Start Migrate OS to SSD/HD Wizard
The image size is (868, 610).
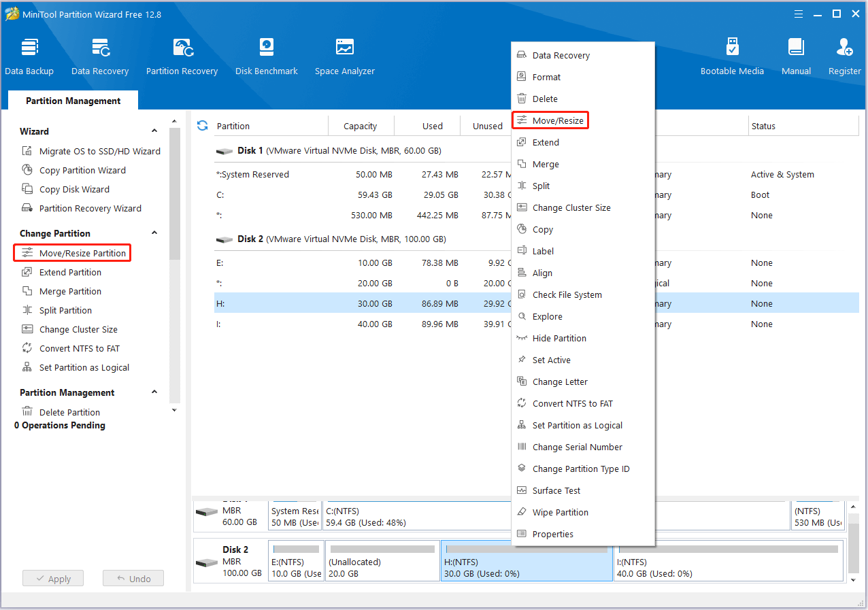91,152
